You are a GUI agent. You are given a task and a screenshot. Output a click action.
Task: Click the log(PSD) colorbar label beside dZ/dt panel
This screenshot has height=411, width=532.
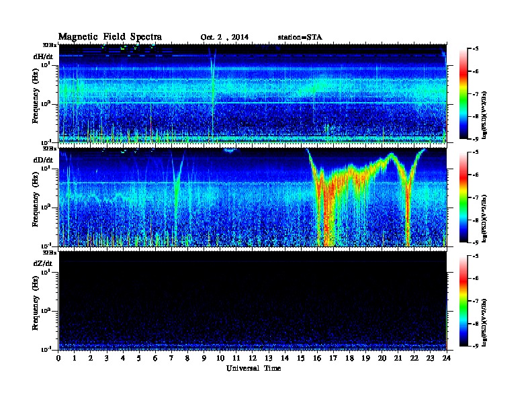coord(485,322)
